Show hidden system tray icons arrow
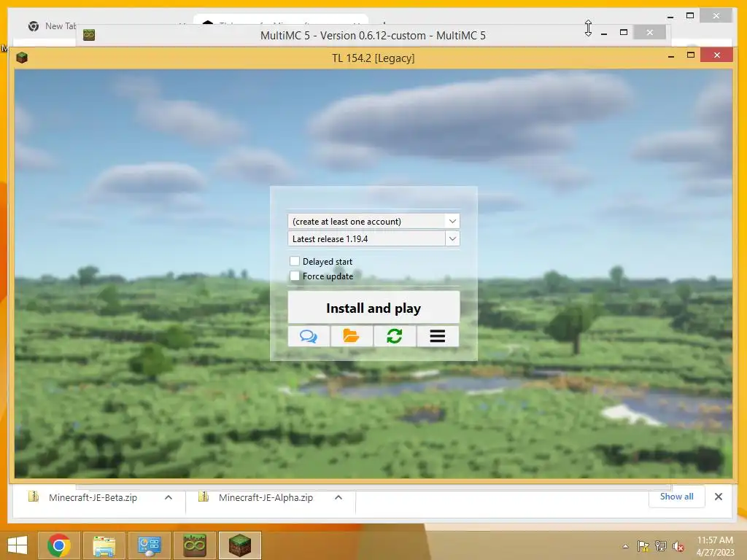This screenshot has width=747, height=560. (625, 546)
